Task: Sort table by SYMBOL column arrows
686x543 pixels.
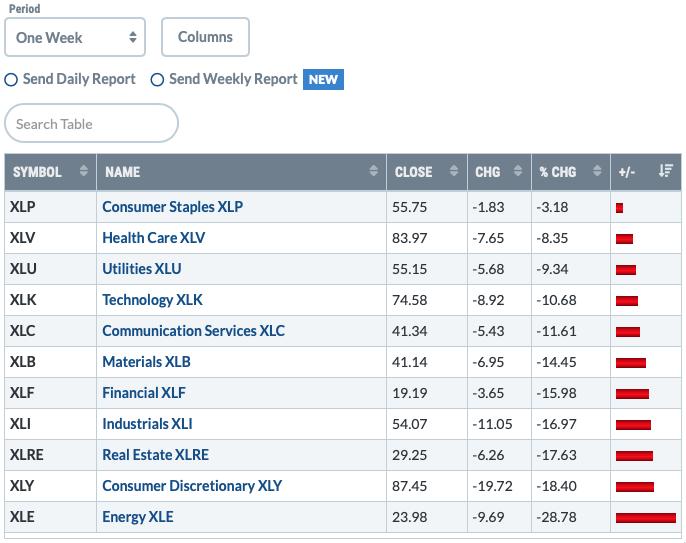Action: coord(84,171)
